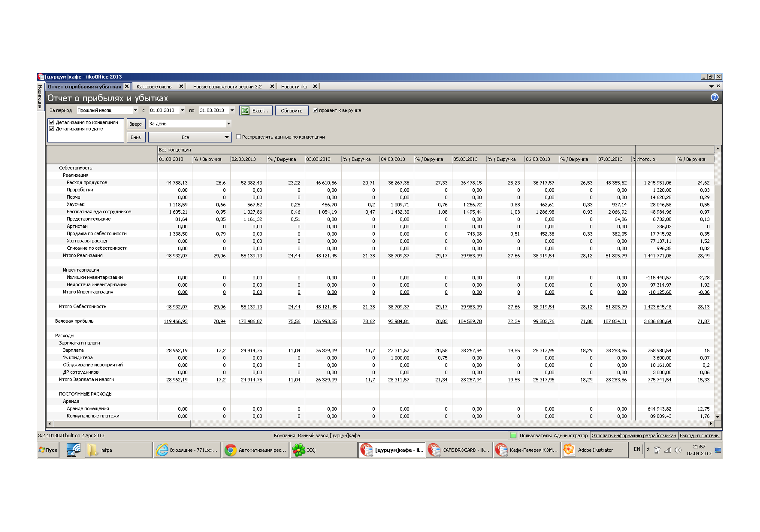
Task: Close Новые возможности версии 3.2 tab
Action: pos(272,86)
